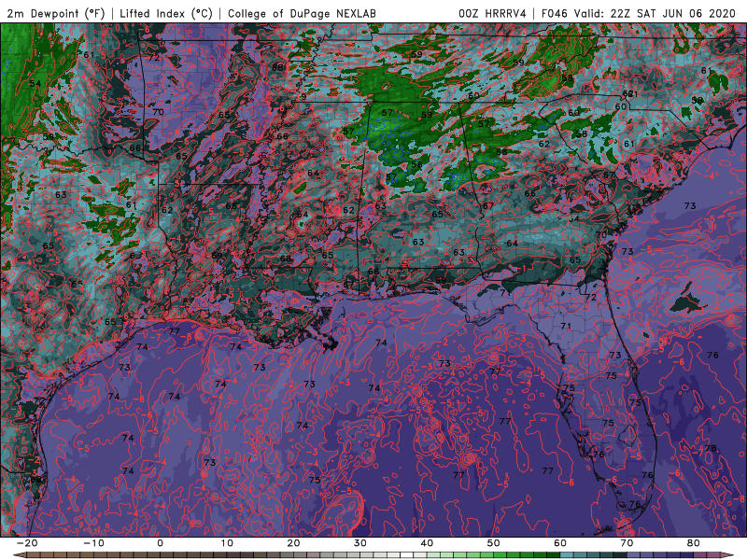747x560 pixels.
Task: Click the '50' color scale label
Action: coord(494,543)
